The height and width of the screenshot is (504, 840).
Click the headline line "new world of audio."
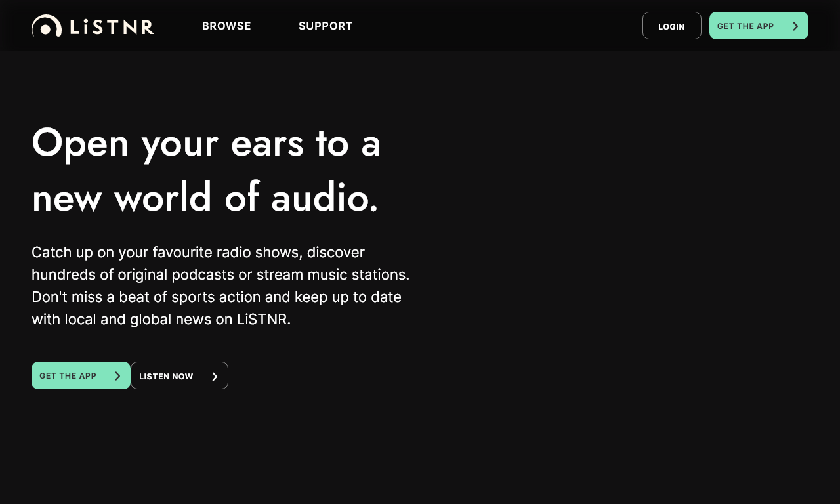(x=205, y=197)
